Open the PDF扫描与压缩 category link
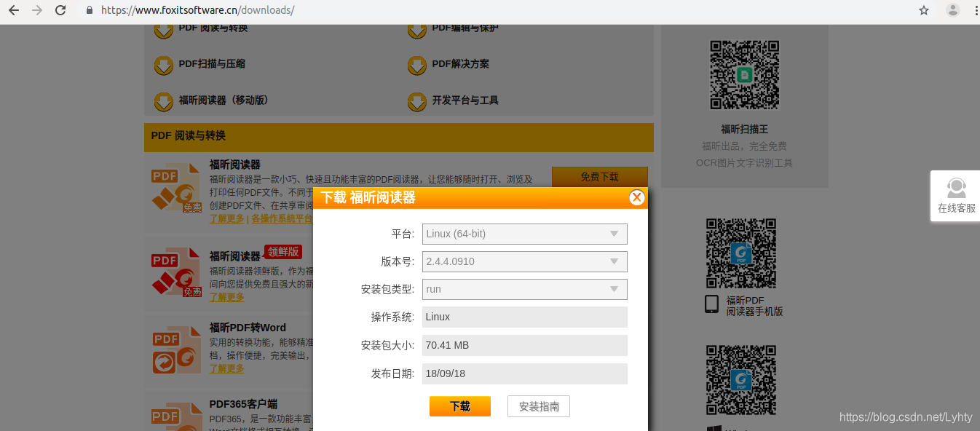The image size is (980, 431). (x=212, y=64)
